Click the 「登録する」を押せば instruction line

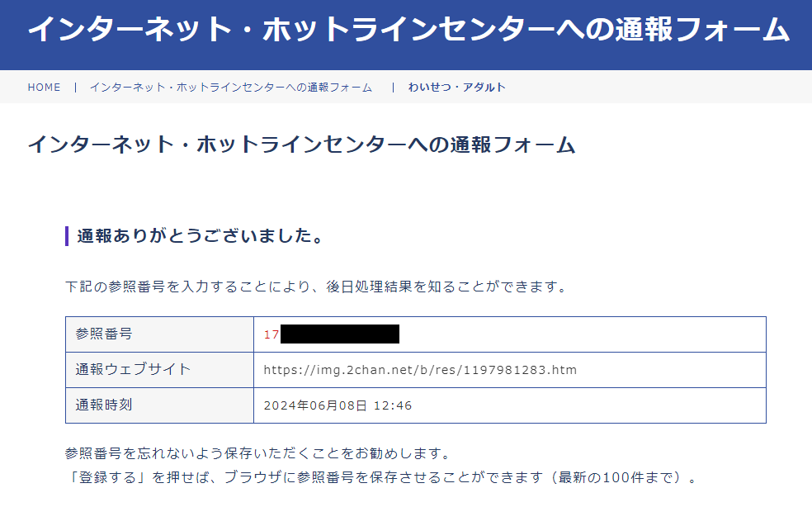tap(380, 478)
